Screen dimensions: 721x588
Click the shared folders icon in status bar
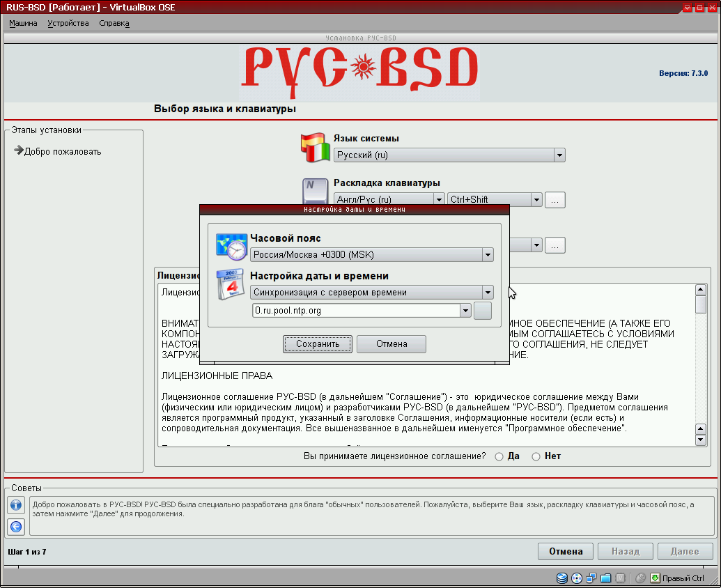click(x=605, y=578)
